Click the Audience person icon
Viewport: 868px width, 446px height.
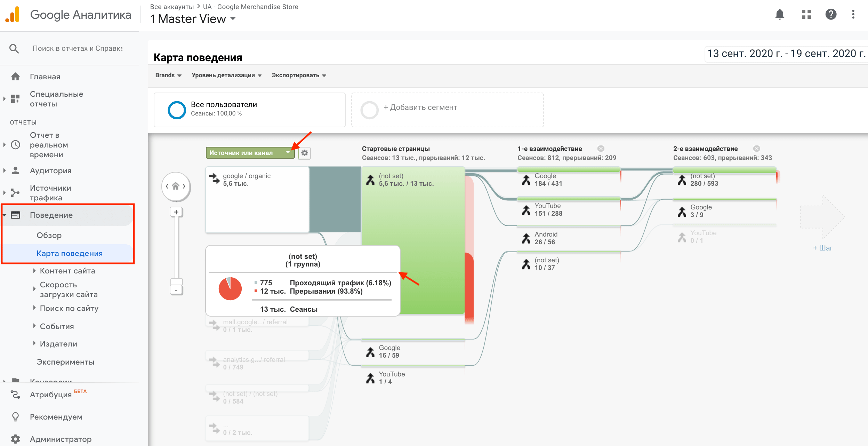15,170
